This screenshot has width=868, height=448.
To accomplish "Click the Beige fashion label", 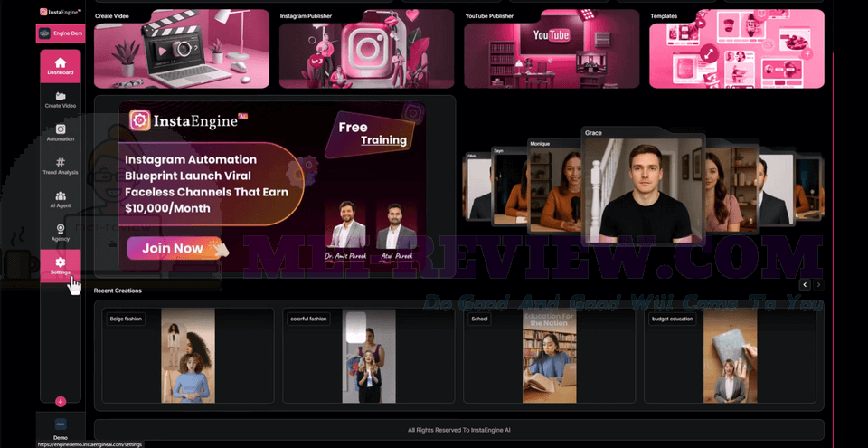I will coord(126,319).
